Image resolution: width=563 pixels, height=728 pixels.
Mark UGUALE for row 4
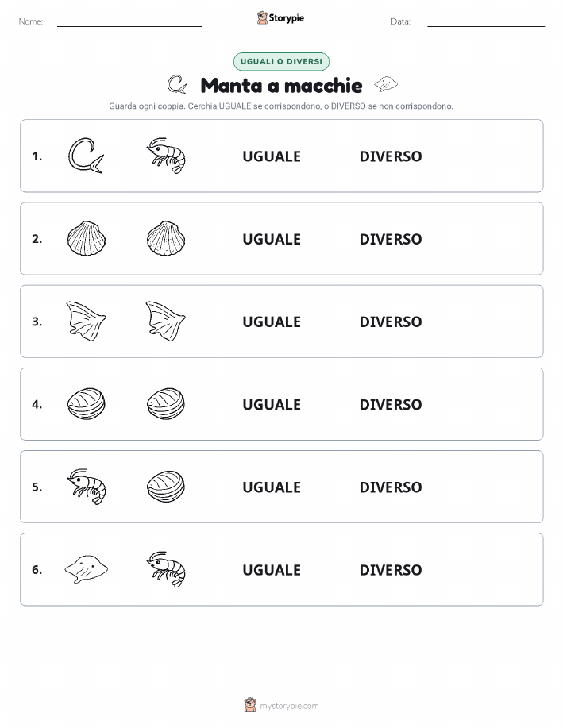272,404
